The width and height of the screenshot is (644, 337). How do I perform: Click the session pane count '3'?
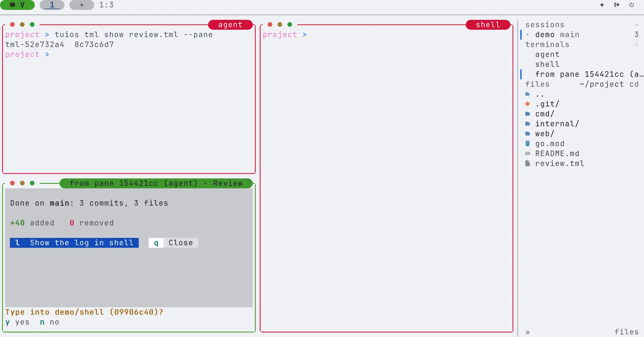pos(636,35)
